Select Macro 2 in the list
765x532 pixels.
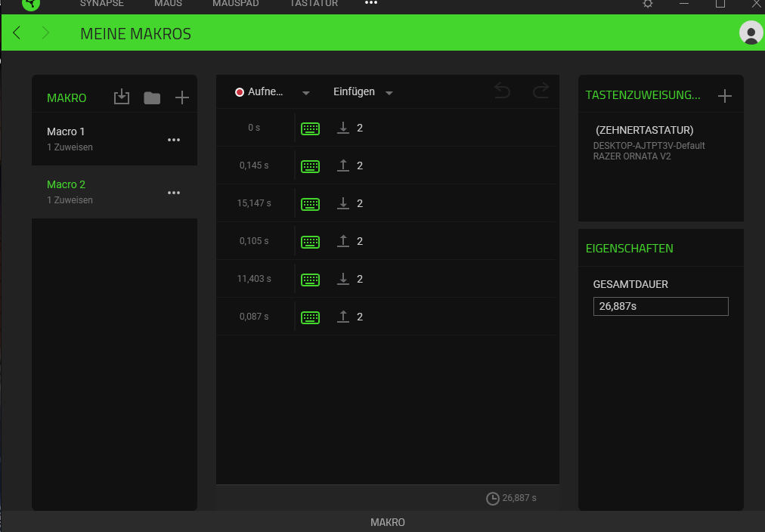point(115,192)
